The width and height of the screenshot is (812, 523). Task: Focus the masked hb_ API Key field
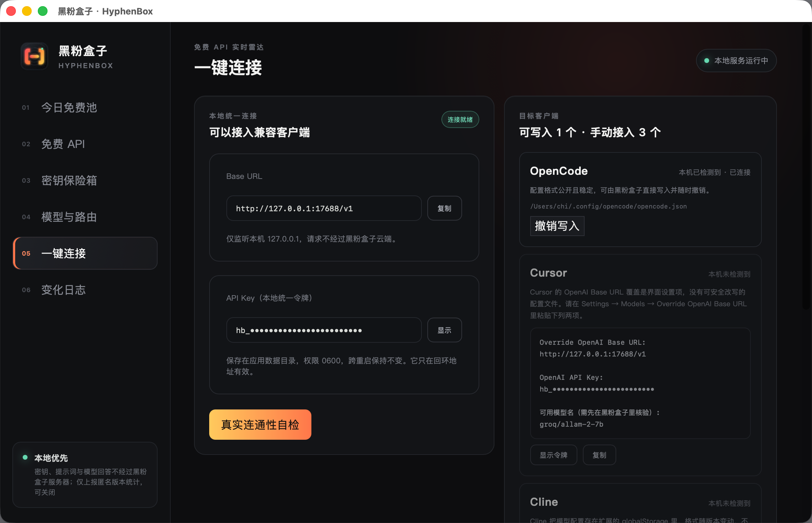point(324,330)
